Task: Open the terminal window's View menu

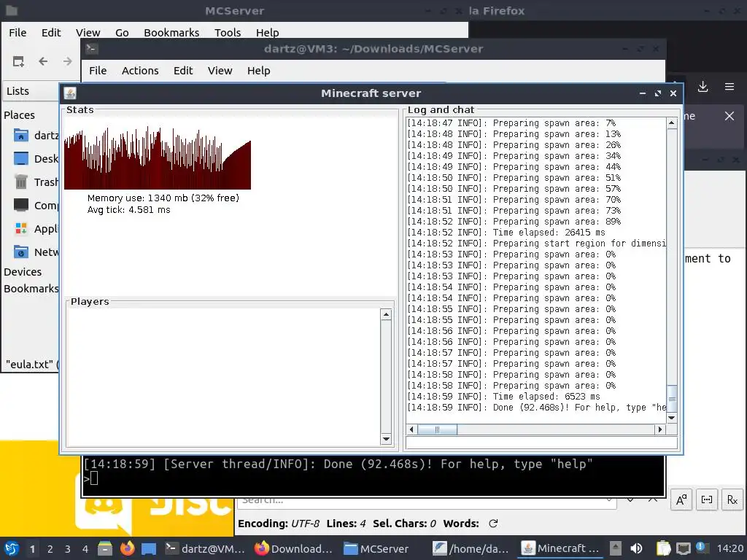Action: (220, 71)
